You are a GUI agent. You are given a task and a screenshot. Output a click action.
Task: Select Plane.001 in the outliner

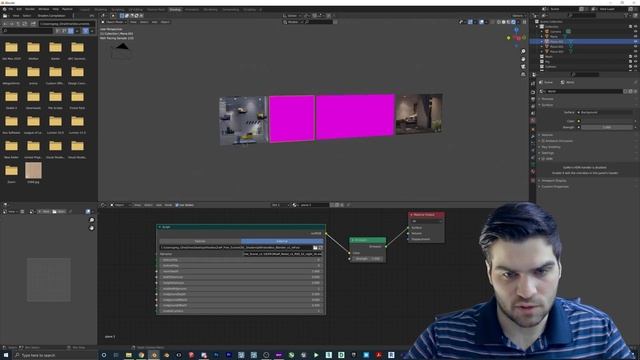point(556,42)
